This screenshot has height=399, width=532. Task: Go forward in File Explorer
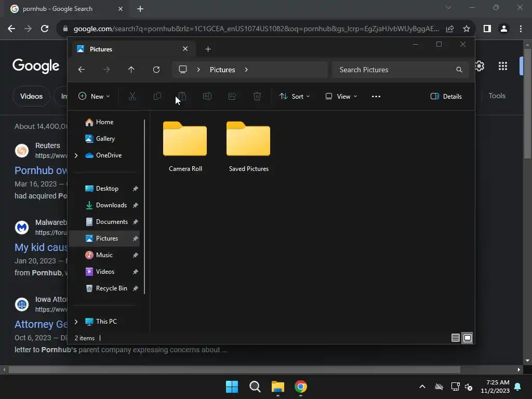pos(106,70)
